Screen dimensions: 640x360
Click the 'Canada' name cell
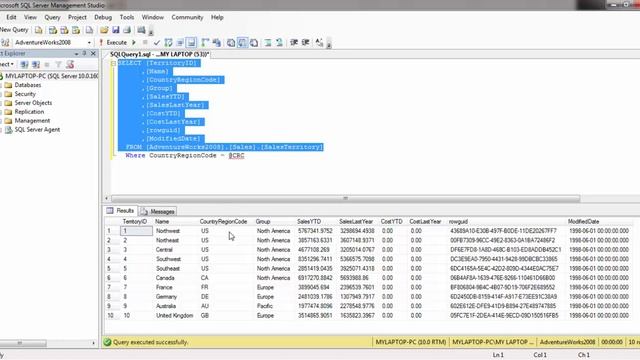(x=165, y=278)
